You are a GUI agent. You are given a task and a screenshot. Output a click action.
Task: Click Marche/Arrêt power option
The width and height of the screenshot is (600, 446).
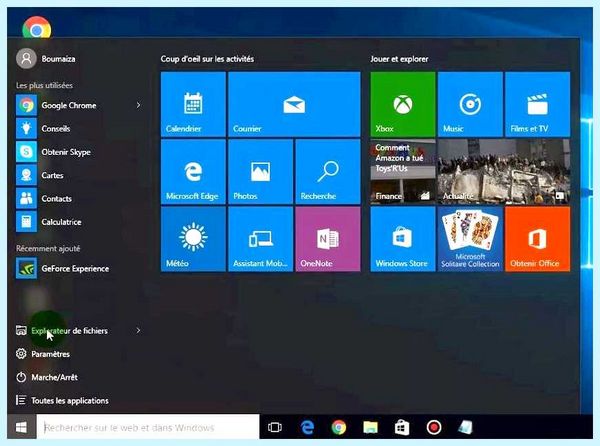click(x=47, y=378)
